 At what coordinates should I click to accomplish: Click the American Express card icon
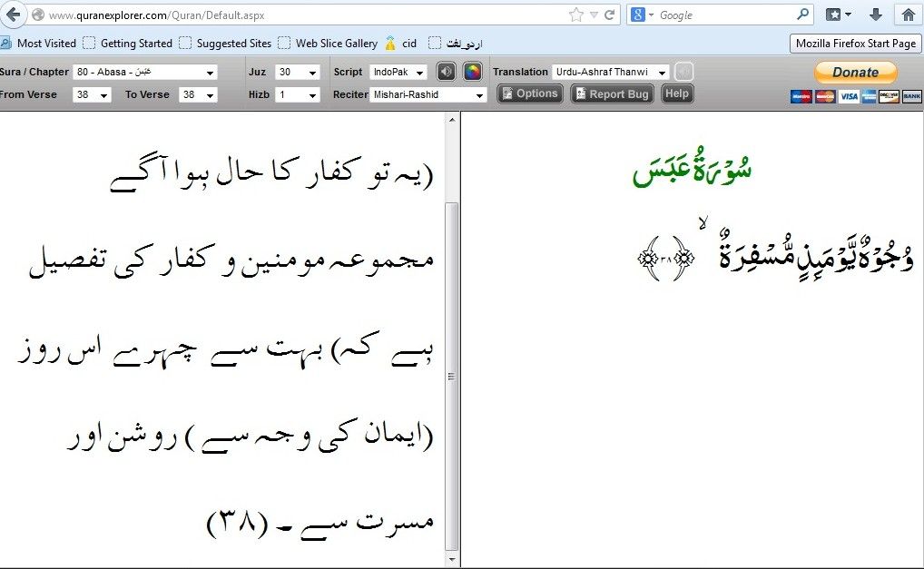(870, 96)
